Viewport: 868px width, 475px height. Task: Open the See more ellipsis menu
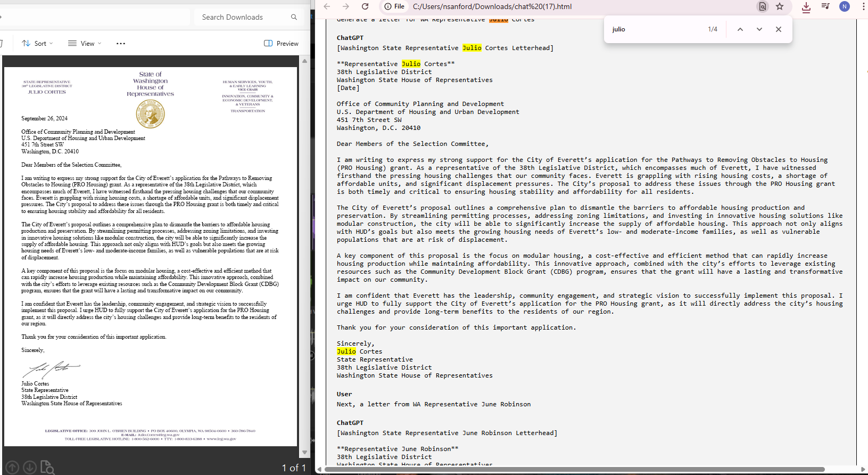(x=121, y=43)
